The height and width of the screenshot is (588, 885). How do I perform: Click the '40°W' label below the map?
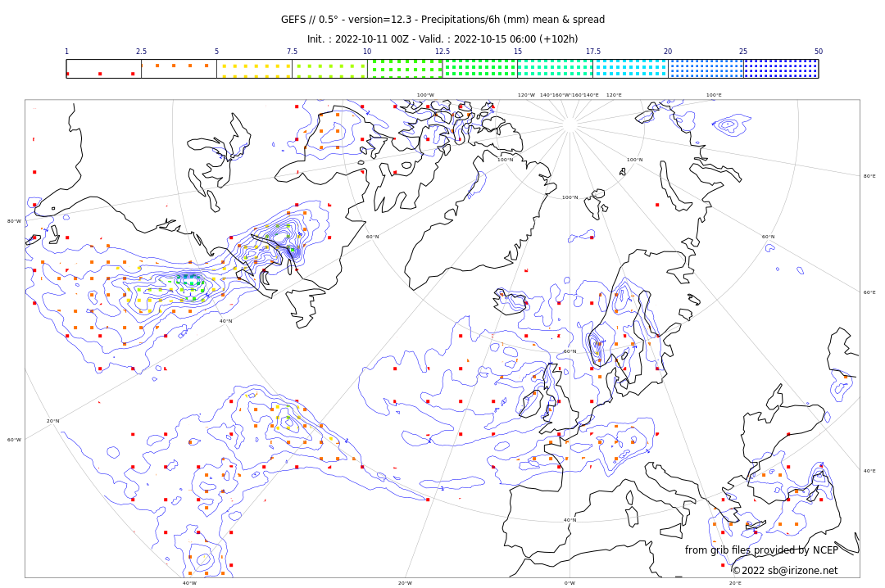(189, 583)
